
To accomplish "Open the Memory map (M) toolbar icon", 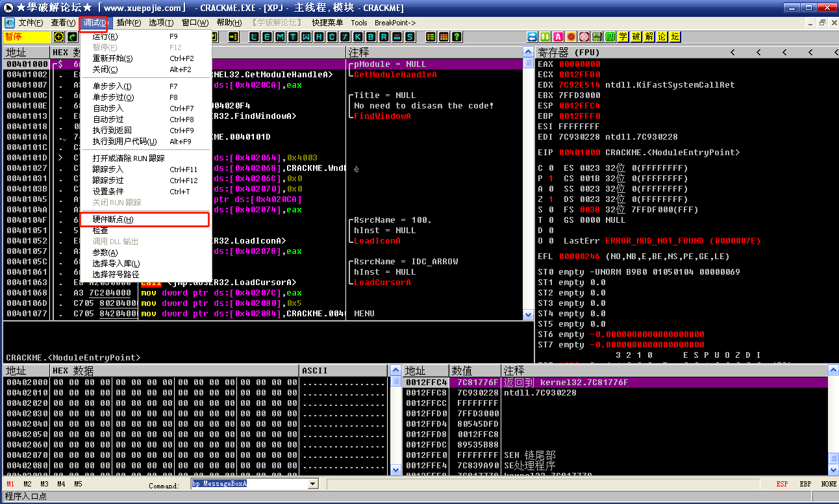I will point(281,37).
